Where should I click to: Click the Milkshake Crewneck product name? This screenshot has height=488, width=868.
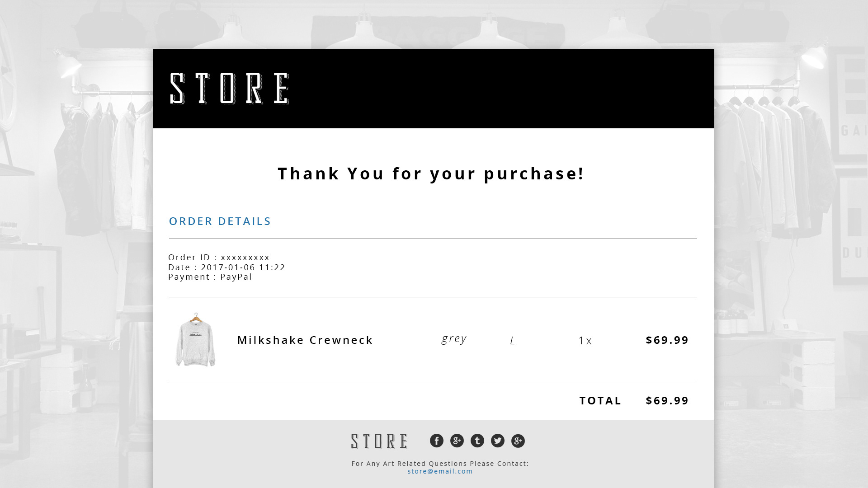[x=305, y=340]
